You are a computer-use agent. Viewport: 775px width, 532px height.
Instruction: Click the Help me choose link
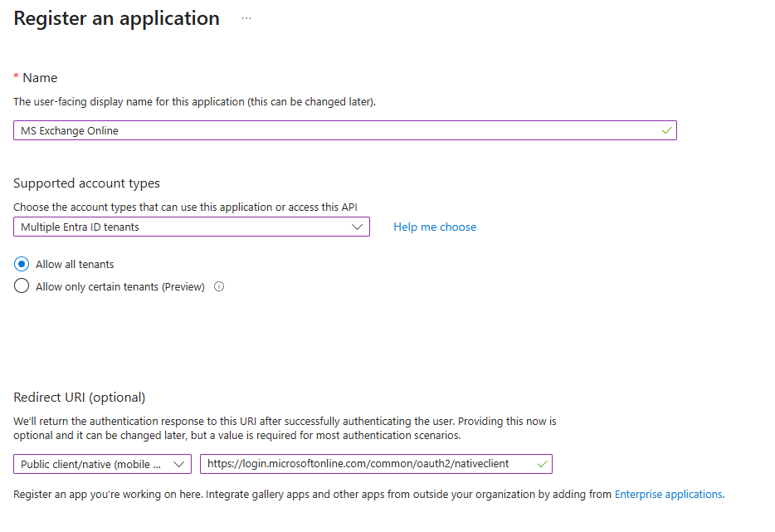[435, 227]
